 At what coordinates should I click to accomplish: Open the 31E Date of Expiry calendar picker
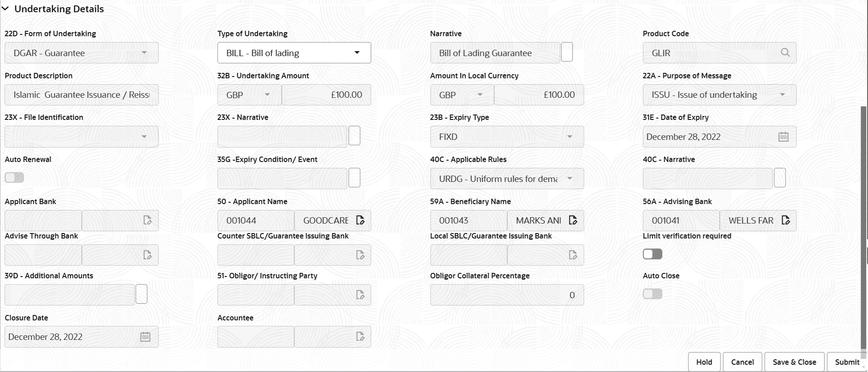point(784,136)
